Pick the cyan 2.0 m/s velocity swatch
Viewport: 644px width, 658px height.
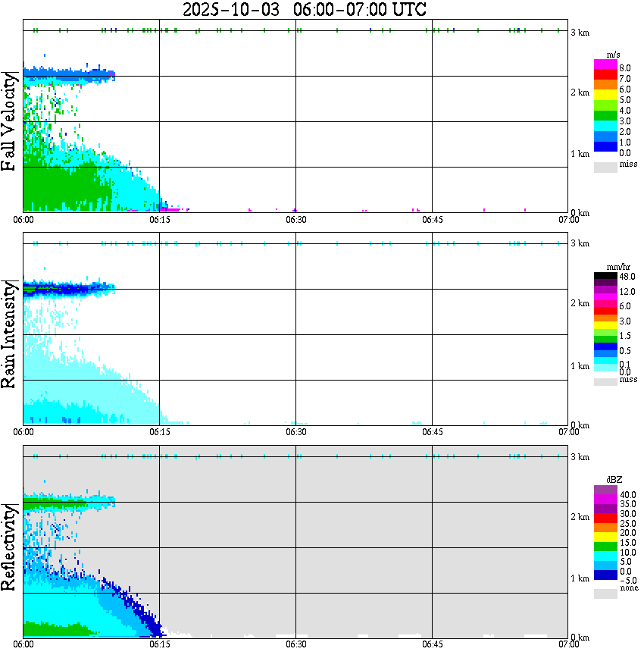click(x=605, y=126)
